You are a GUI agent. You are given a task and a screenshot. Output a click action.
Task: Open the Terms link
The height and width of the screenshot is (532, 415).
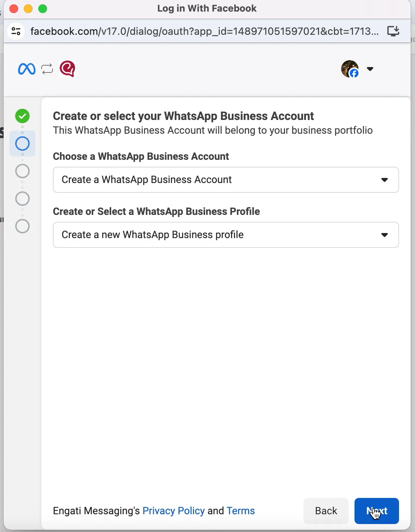(241, 511)
